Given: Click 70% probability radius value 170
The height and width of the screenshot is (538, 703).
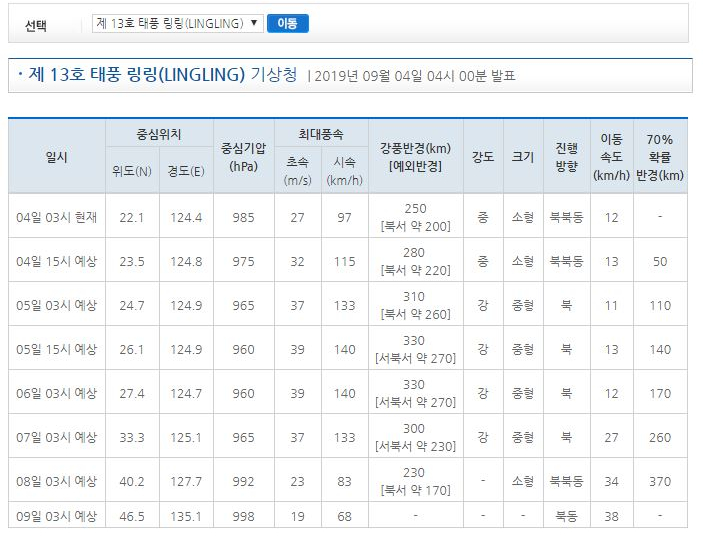Looking at the screenshot, I should 660,394.
